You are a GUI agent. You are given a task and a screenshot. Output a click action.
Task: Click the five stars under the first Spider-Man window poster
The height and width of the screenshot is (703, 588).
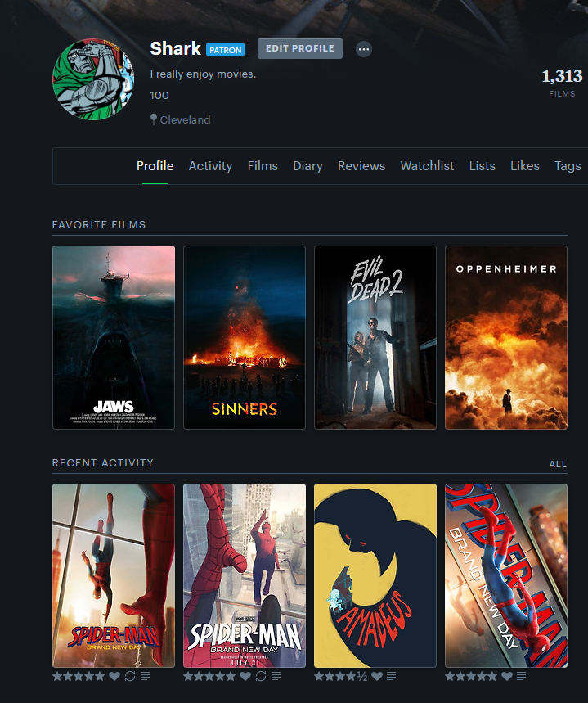(79, 676)
